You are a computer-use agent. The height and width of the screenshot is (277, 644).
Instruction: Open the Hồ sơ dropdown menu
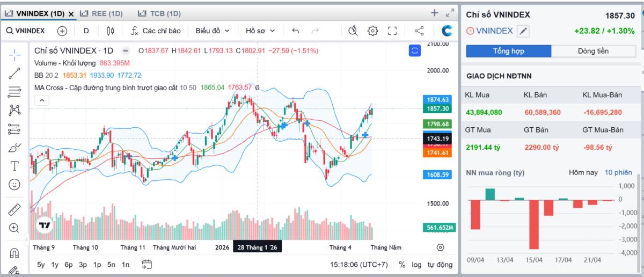point(260,31)
